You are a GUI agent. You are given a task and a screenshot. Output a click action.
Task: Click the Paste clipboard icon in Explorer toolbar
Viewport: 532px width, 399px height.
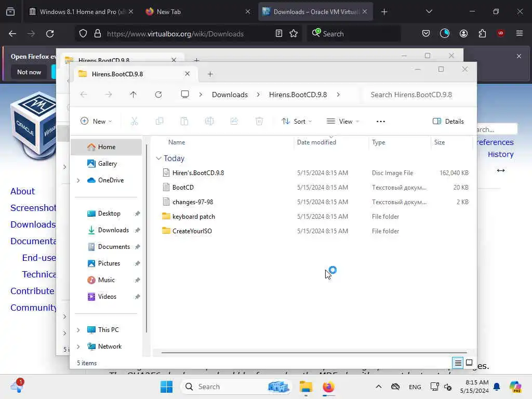coord(184,121)
